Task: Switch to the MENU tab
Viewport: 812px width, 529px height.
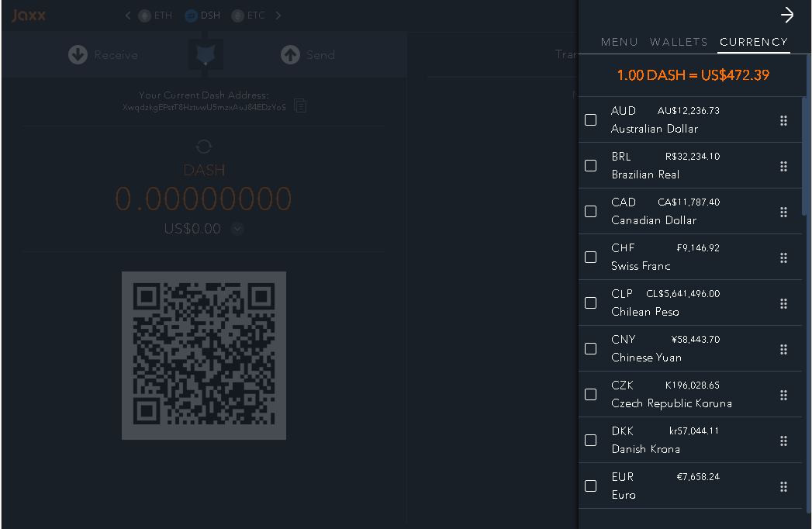Action: (x=620, y=42)
